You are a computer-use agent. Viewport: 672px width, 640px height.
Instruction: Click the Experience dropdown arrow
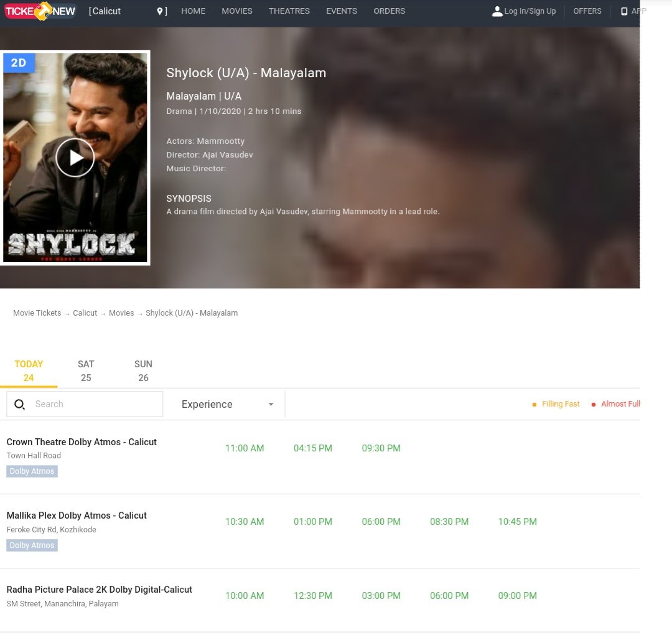click(x=271, y=404)
